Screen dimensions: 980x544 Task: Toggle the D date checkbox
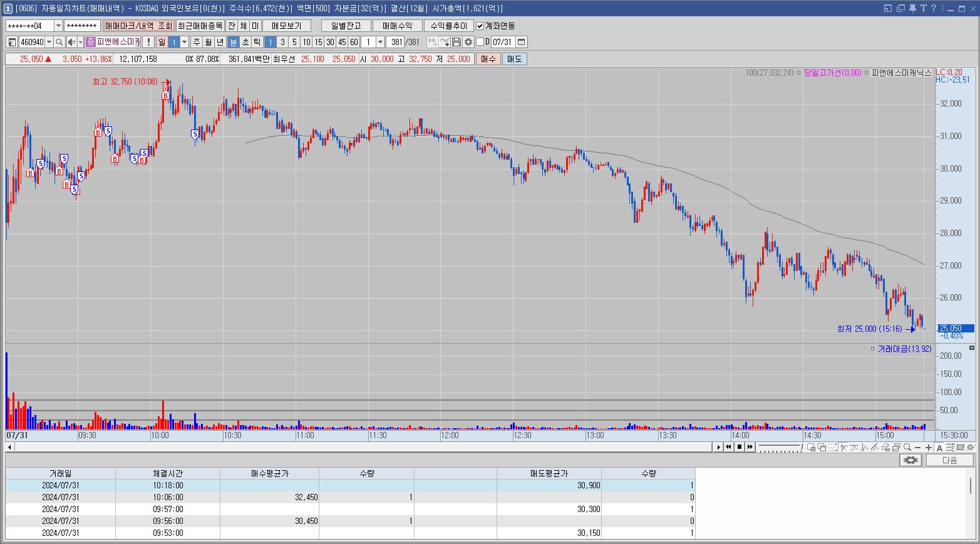[480, 42]
